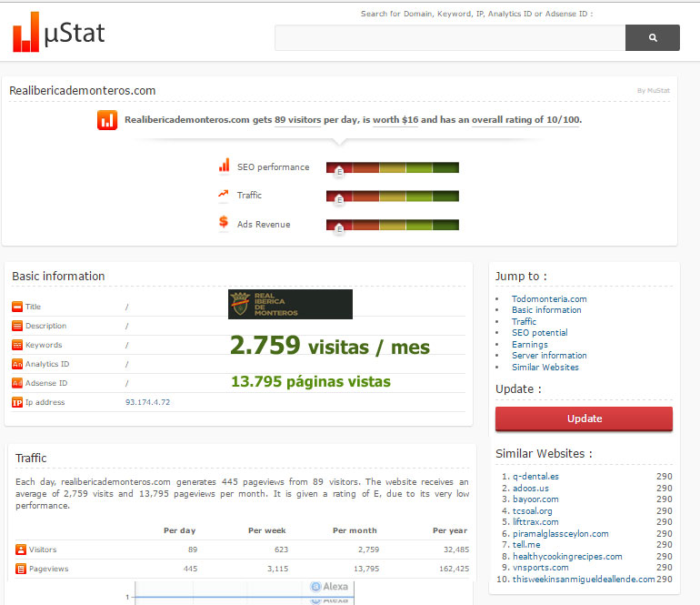Click the Traffic arrow icon
Screen dimensions: 700x605
pos(224,194)
